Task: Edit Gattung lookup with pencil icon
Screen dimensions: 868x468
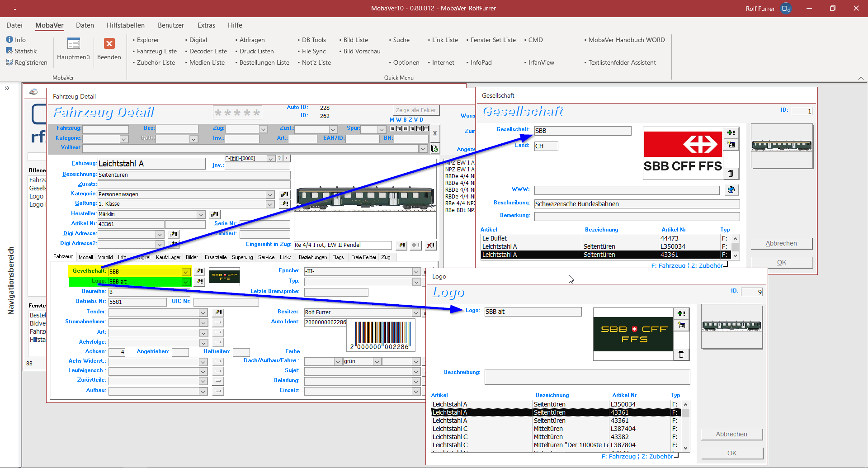Action: click(285, 204)
